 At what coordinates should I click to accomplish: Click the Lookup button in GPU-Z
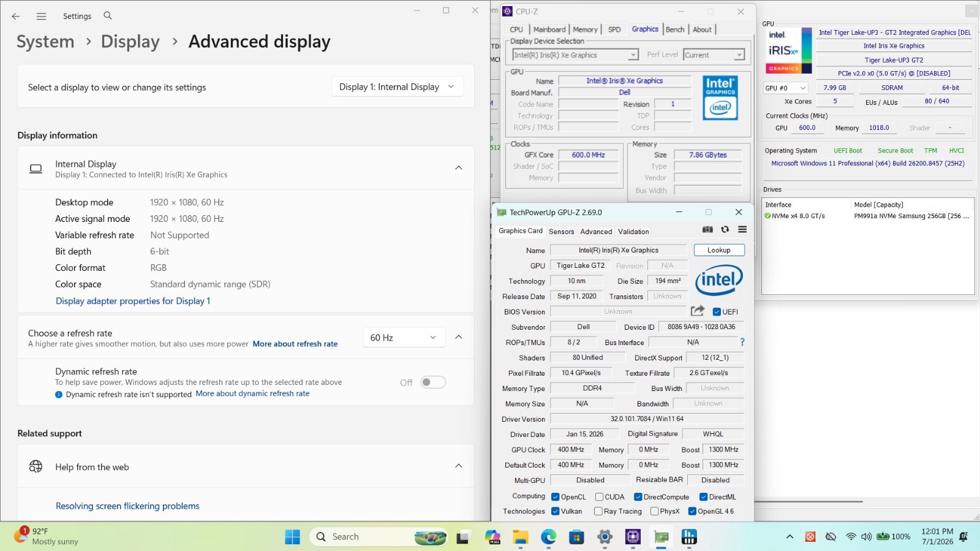[x=719, y=250]
